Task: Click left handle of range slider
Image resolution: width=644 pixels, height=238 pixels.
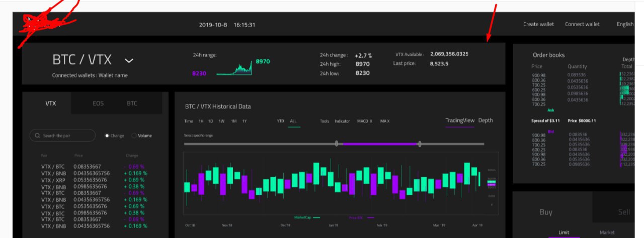Action: click(x=337, y=144)
